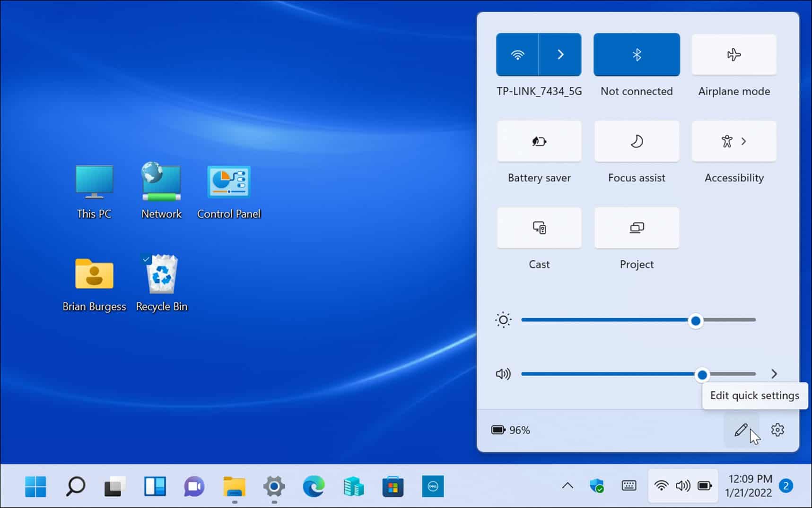The width and height of the screenshot is (812, 508).
Task: Toggle Wi-Fi off via the TP-LINK_7434_5G tile
Action: 517,54
